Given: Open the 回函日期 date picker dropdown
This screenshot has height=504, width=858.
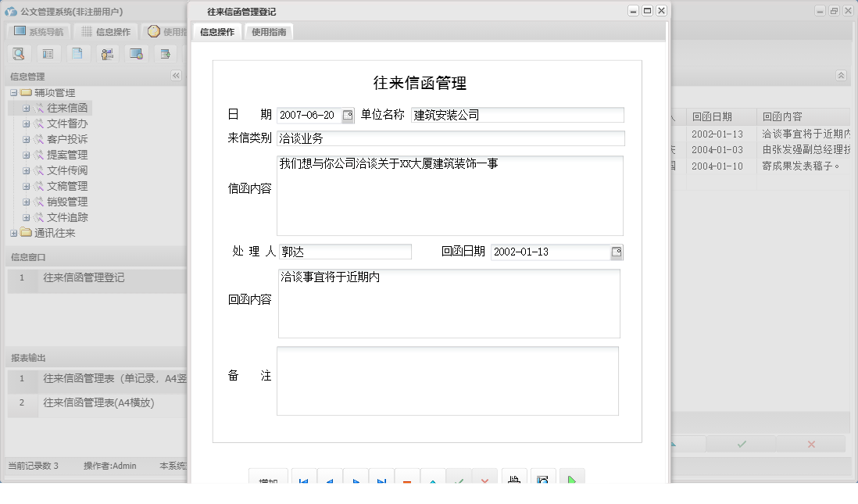Looking at the screenshot, I should point(617,252).
